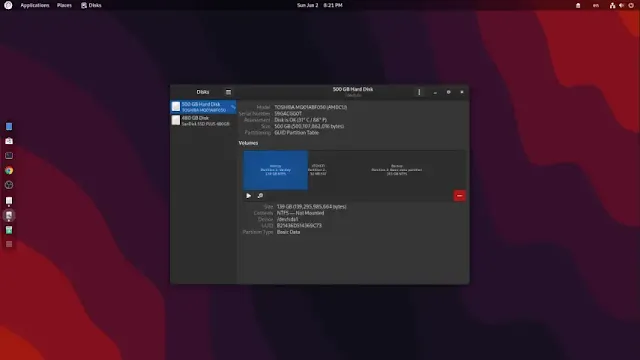Open system power menu in top bar
Viewport: 640px width, 360px height.
tap(631, 5)
